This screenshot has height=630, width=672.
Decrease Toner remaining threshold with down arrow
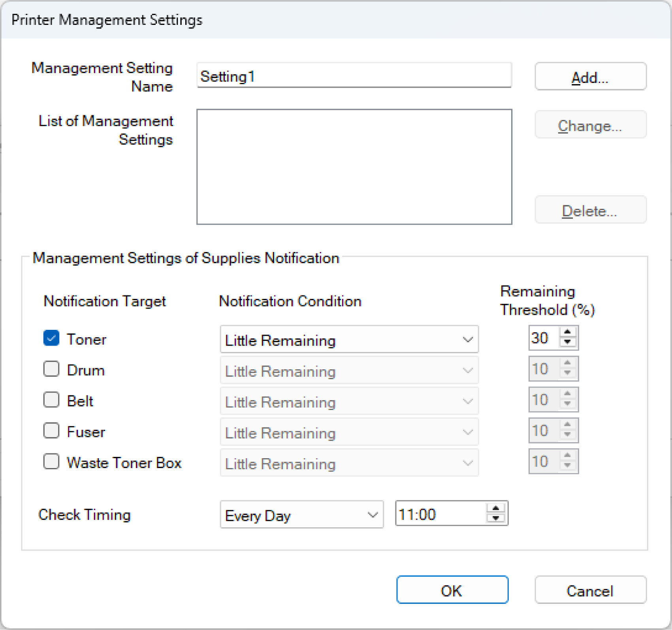(568, 343)
